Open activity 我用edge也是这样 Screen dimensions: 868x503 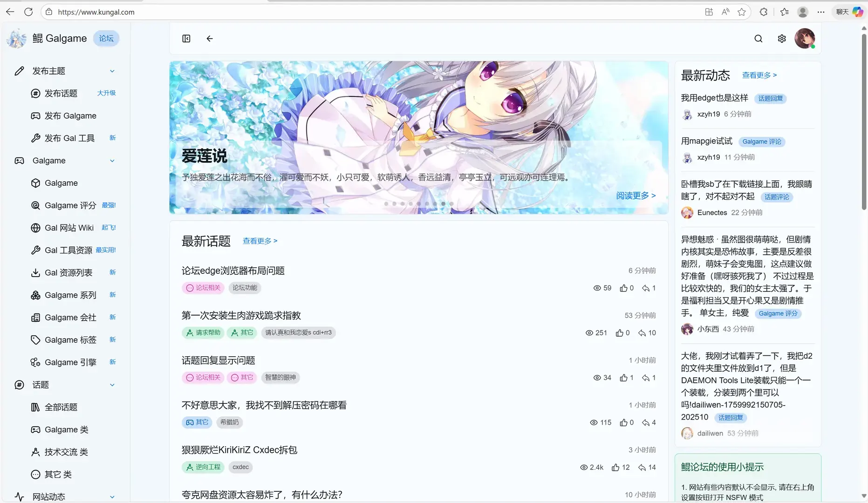point(714,98)
